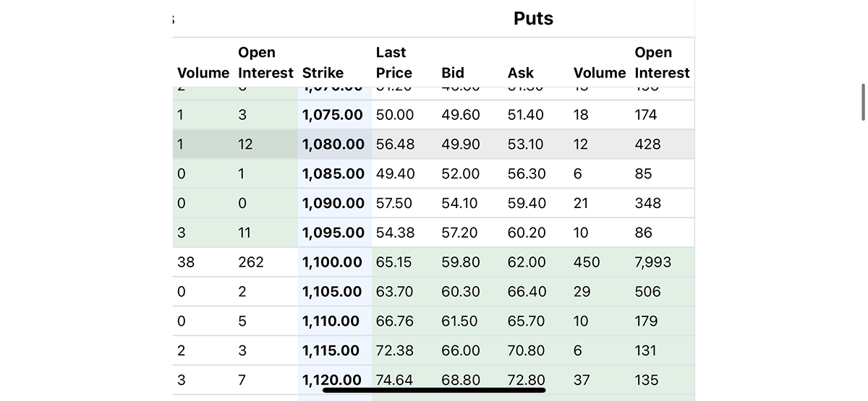Sort by puts Last Price header

(x=394, y=63)
